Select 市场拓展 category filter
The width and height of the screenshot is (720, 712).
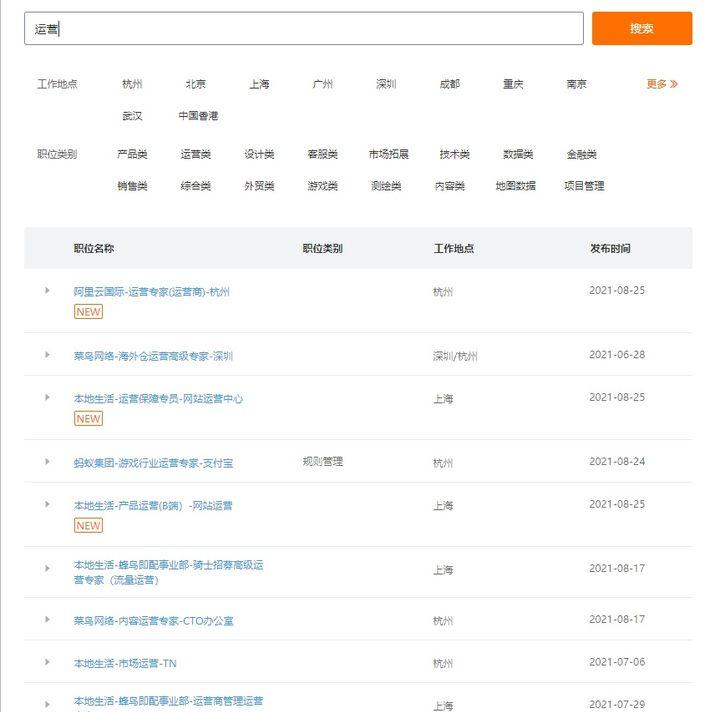coord(388,154)
